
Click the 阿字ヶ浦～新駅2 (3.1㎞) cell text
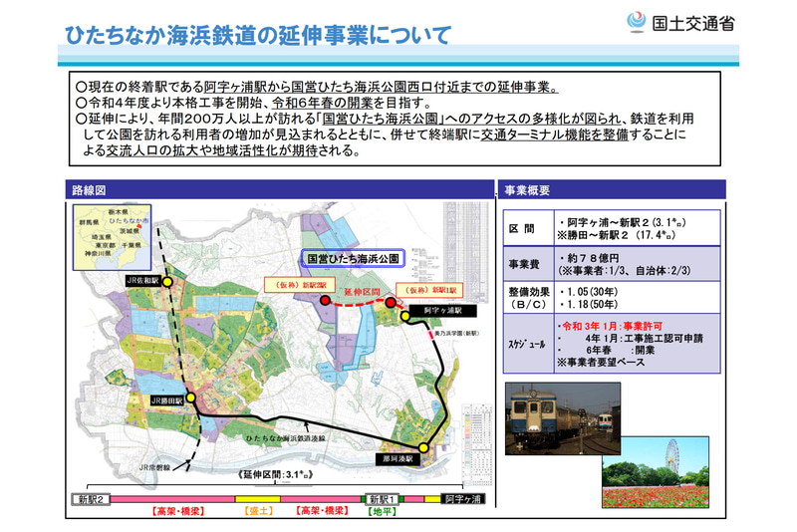click(x=622, y=222)
